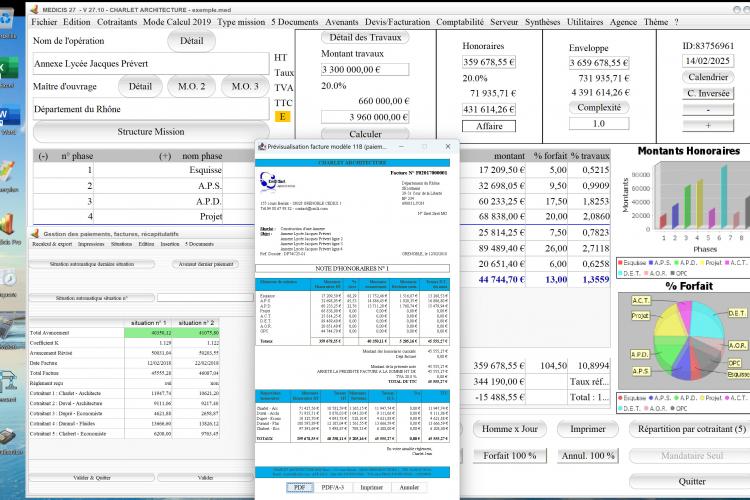Click the minus button under C. Inversée
The width and height of the screenshot is (750, 500).
tap(708, 110)
